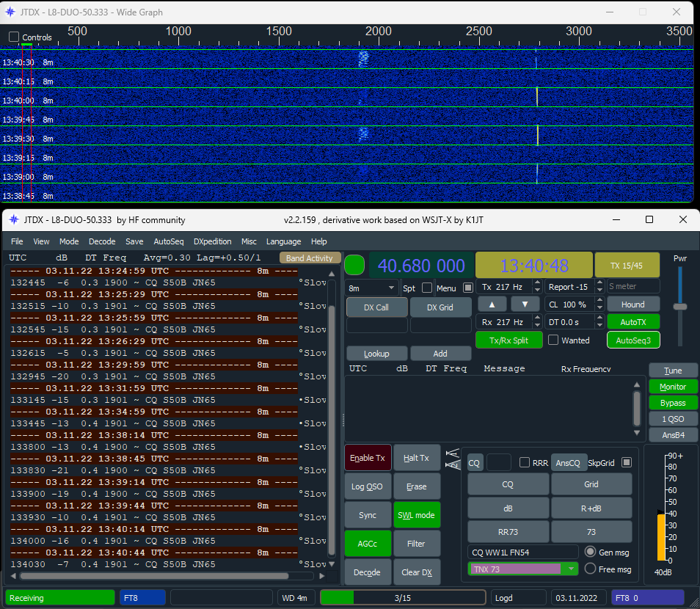700x609 pixels.
Task: Click the green status indicator beside the frequency display
Action: (354, 265)
